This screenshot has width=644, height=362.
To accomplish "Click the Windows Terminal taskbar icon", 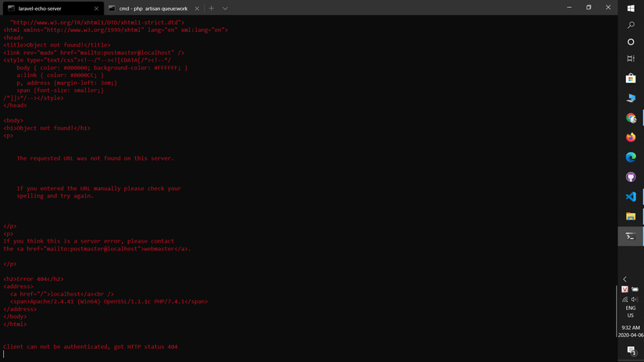I will [x=631, y=236].
